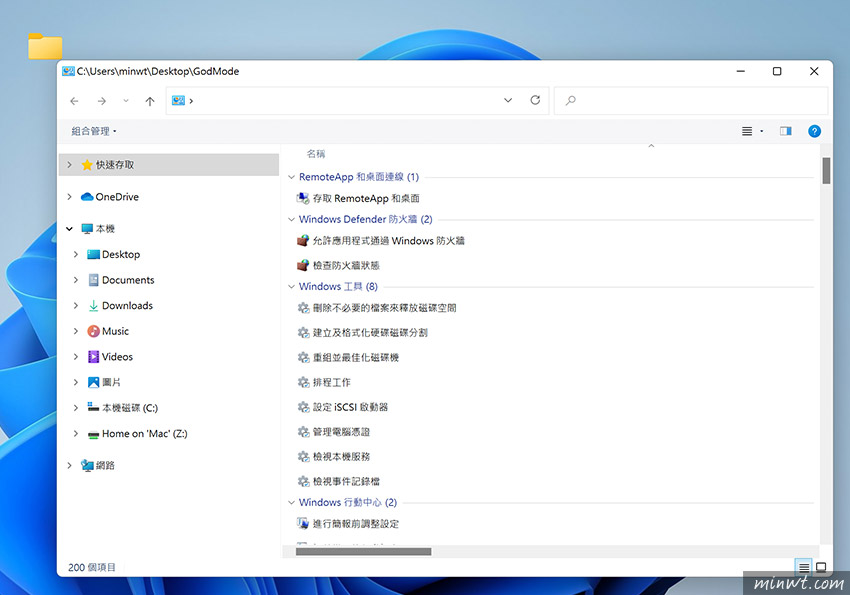Collapse the RemoteApp 和桌面連線 group
Viewport: 850px width, 595px height.
click(x=292, y=177)
